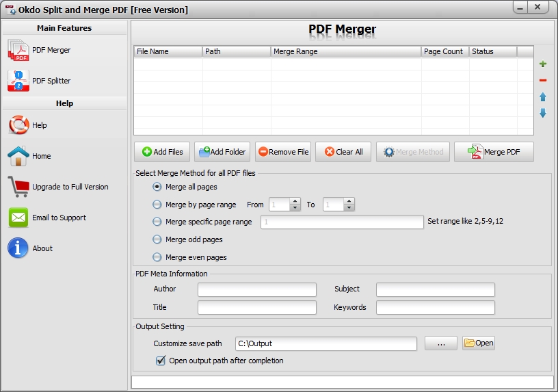Close the Okdo Split and Merge window

coord(537,7)
